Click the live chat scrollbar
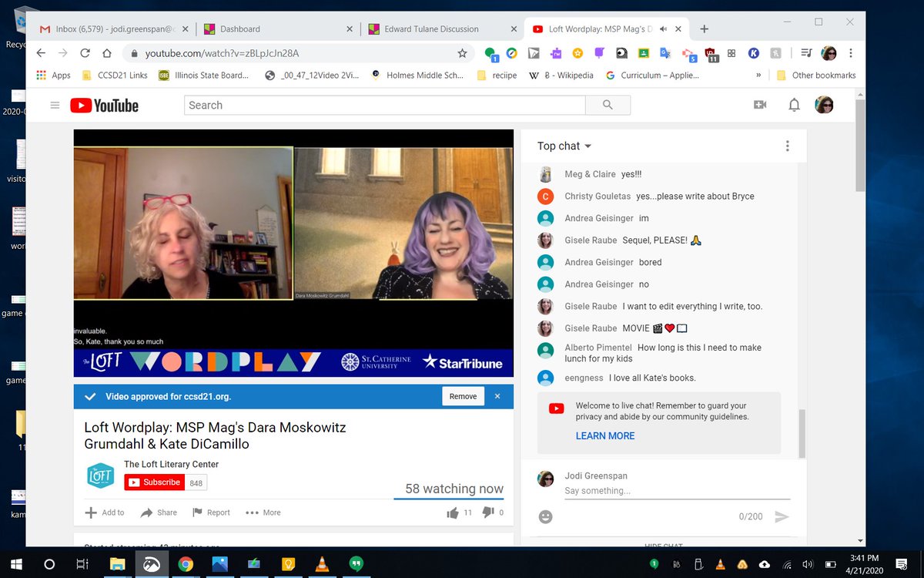Image resolution: width=924 pixels, height=578 pixels. (x=801, y=433)
